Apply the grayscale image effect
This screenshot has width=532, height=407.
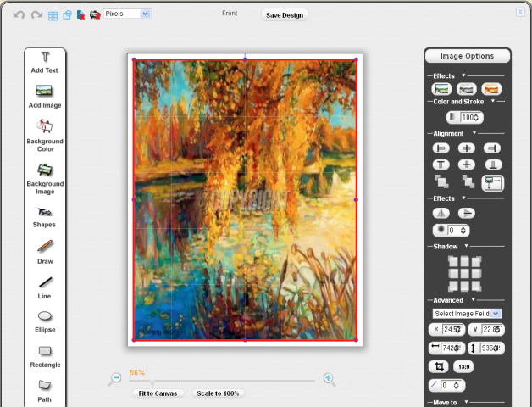coord(467,89)
